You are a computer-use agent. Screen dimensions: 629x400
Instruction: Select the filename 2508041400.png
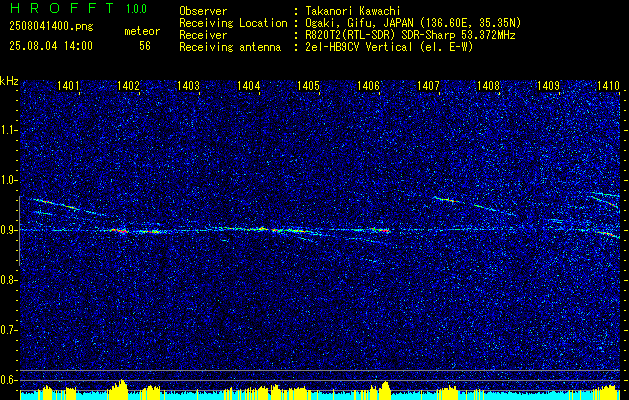pyautogui.click(x=51, y=27)
